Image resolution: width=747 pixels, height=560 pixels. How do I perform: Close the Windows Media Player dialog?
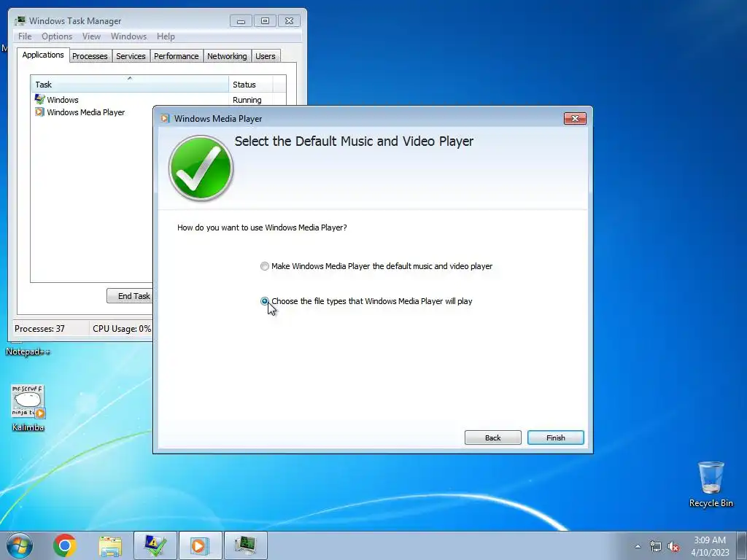pyautogui.click(x=575, y=119)
